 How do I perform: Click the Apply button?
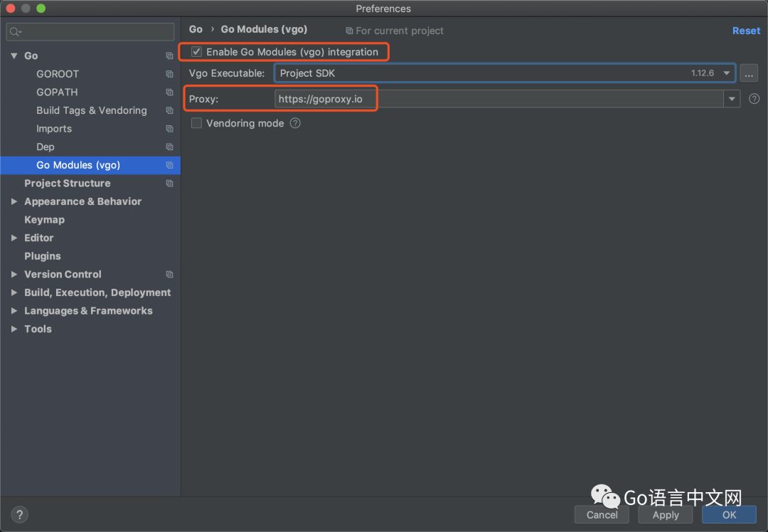pos(666,515)
